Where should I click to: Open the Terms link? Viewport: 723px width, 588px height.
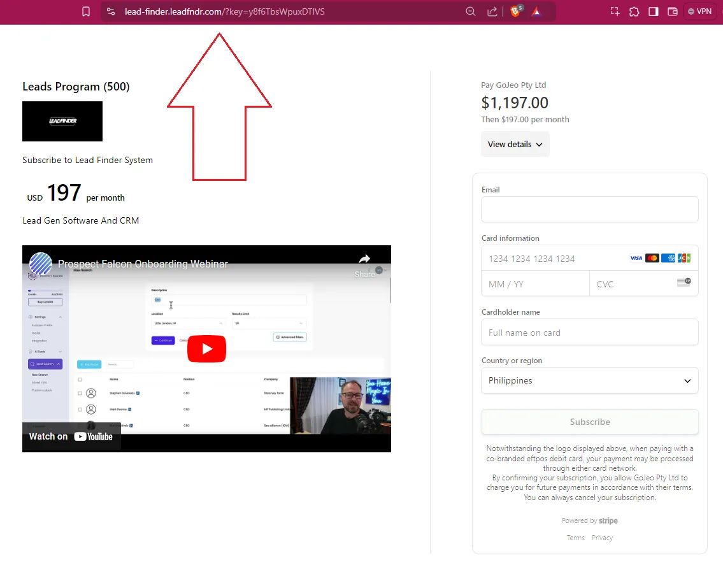(x=575, y=538)
